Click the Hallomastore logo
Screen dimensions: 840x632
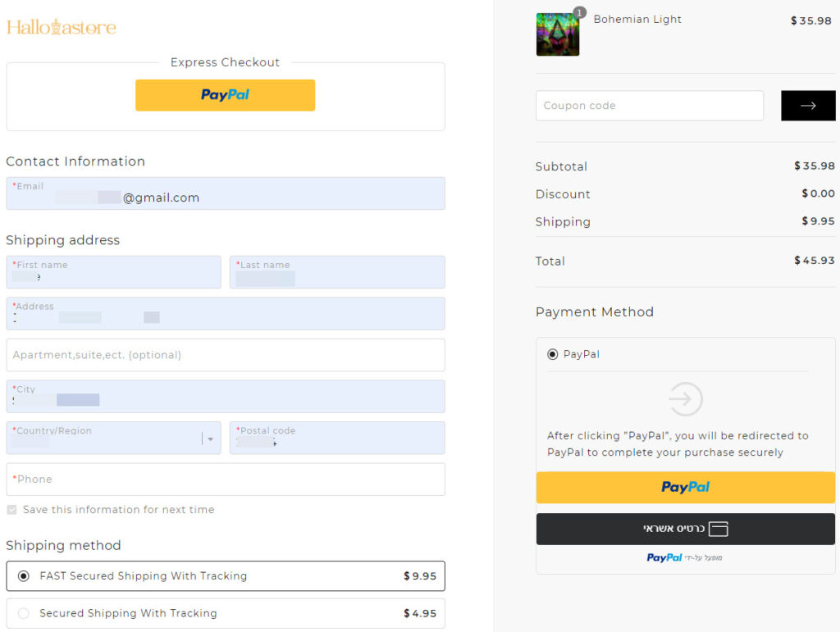tap(62, 27)
